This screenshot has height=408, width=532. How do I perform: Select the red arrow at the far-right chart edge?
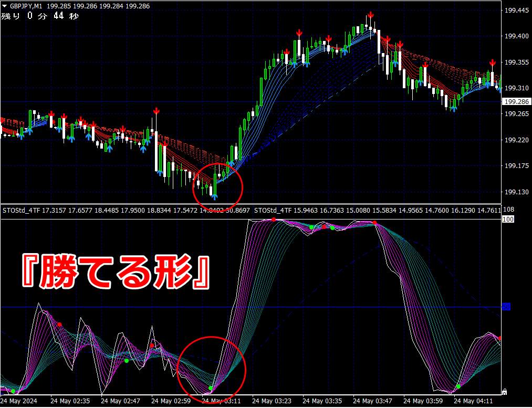click(492, 62)
